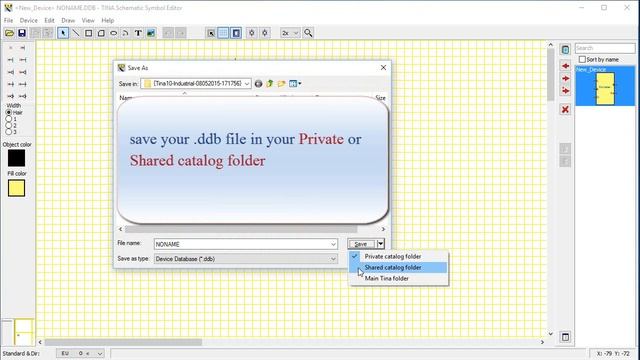This screenshot has width=640, height=360.
Task: Choose Shared catalog folder option
Action: click(398, 267)
